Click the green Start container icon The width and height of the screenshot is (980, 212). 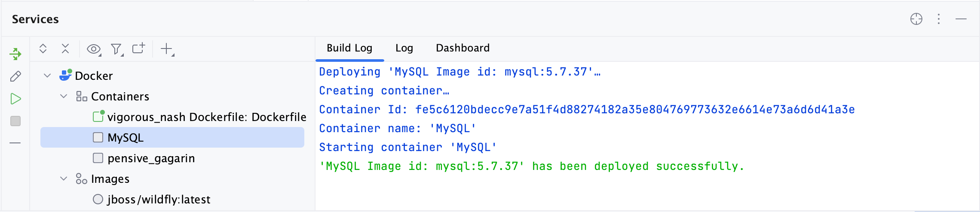click(x=15, y=99)
